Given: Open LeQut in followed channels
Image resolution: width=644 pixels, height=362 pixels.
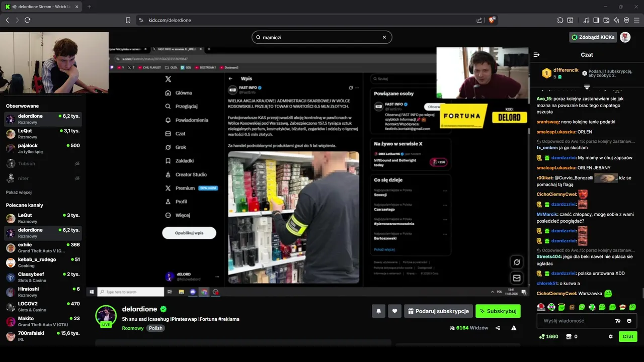Looking at the screenshot, I should [43, 134].
